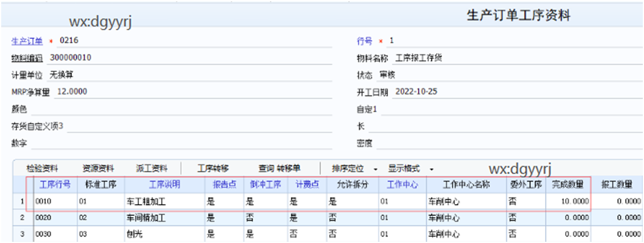
Task: Click the 工作中心 column header
Action: [403, 185]
